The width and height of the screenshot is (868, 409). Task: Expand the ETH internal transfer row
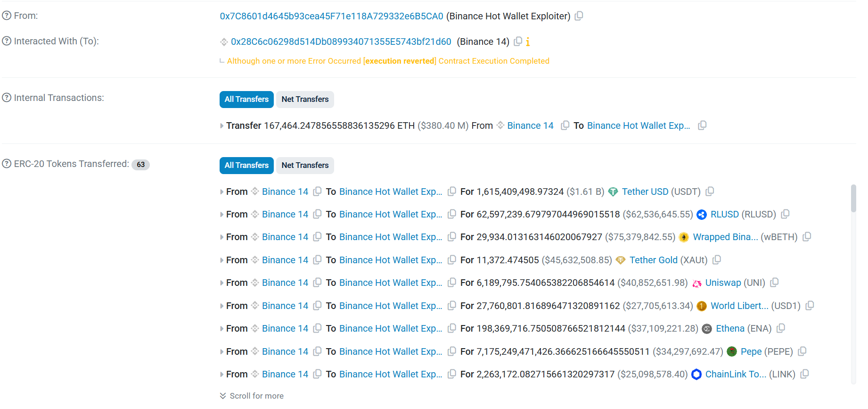[222, 126]
